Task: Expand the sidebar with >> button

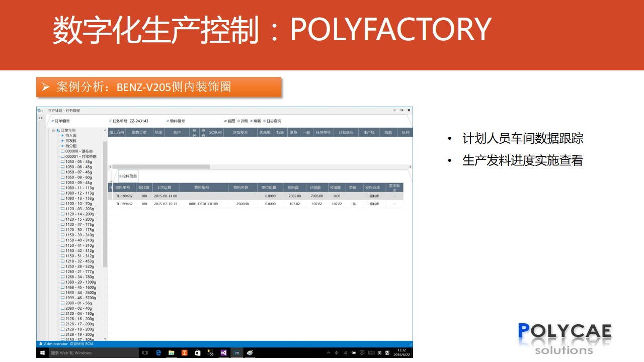Action: [40, 118]
